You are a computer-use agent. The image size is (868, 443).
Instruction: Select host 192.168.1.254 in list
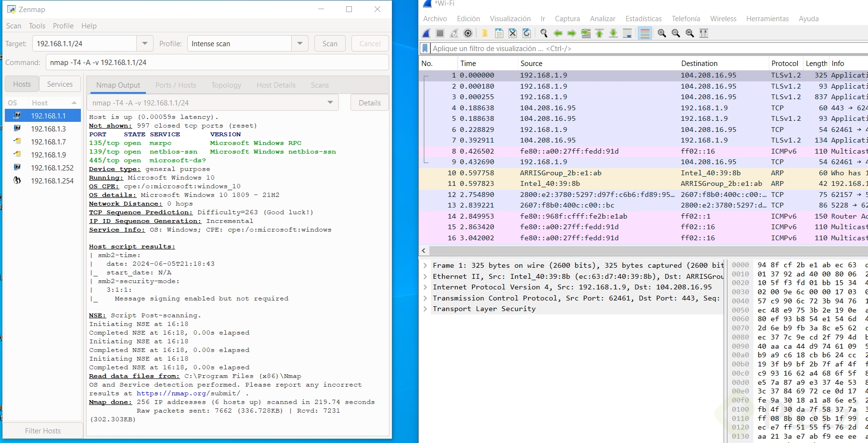[52, 181]
